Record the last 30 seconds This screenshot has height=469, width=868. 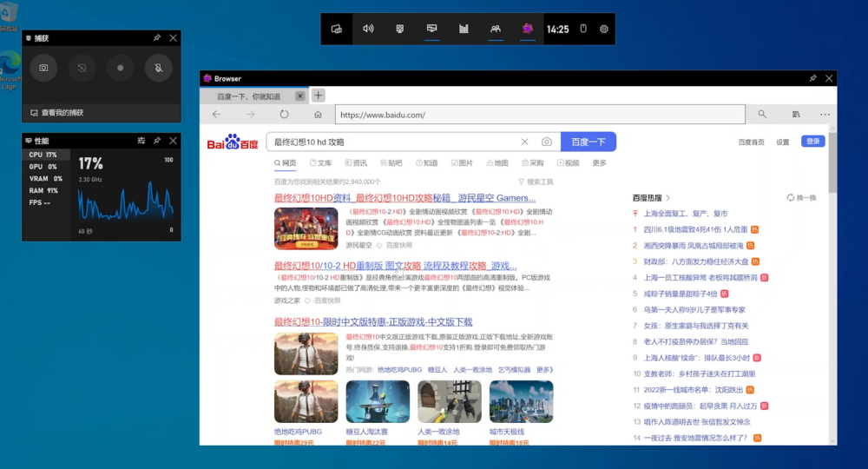coord(82,68)
